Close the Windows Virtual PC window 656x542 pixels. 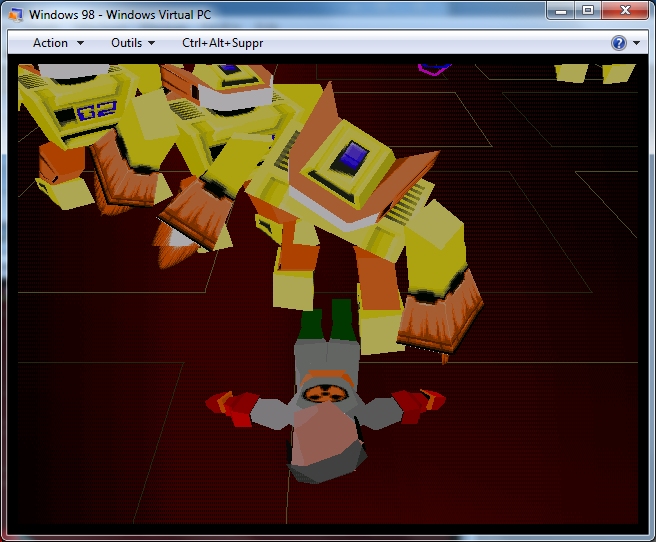click(x=625, y=11)
